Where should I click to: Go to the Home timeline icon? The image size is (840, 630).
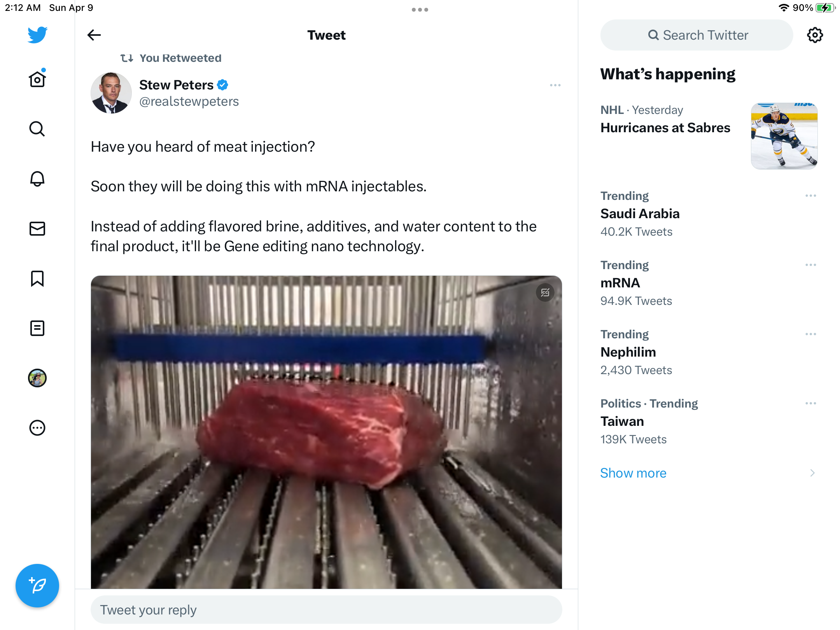point(37,79)
